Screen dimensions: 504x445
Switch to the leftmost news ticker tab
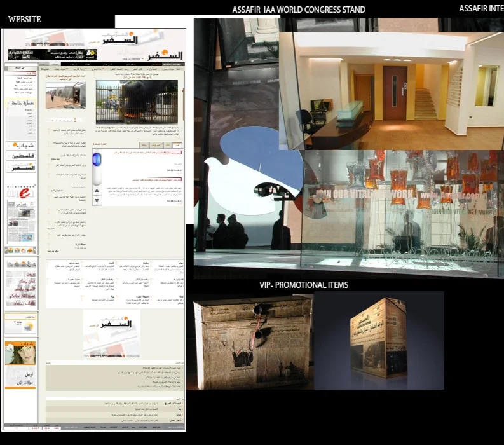pos(144,145)
